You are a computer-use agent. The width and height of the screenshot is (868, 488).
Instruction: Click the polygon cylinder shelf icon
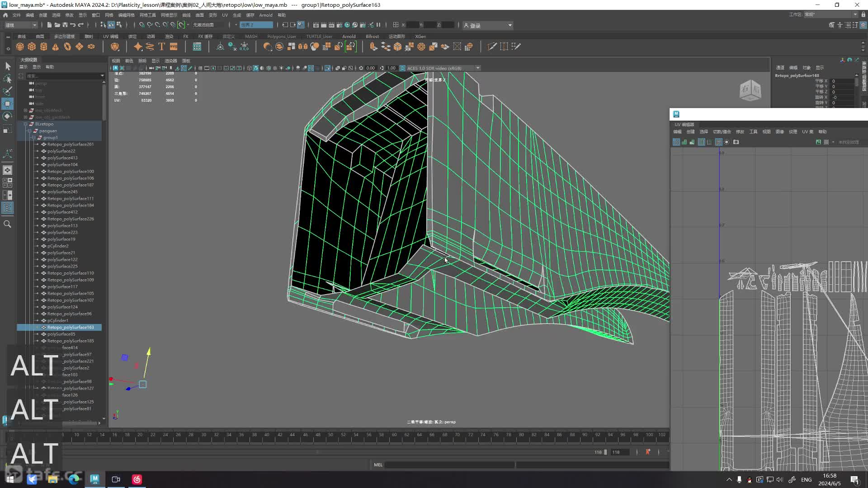(43, 47)
